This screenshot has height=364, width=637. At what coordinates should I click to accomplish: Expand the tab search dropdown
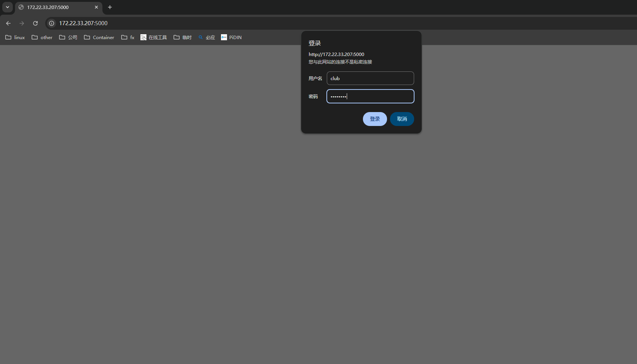click(x=7, y=7)
